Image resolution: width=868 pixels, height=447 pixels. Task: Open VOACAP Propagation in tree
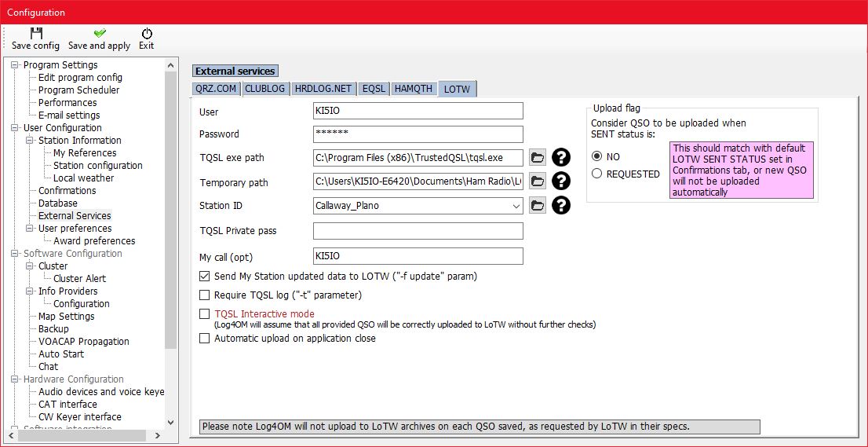point(84,342)
